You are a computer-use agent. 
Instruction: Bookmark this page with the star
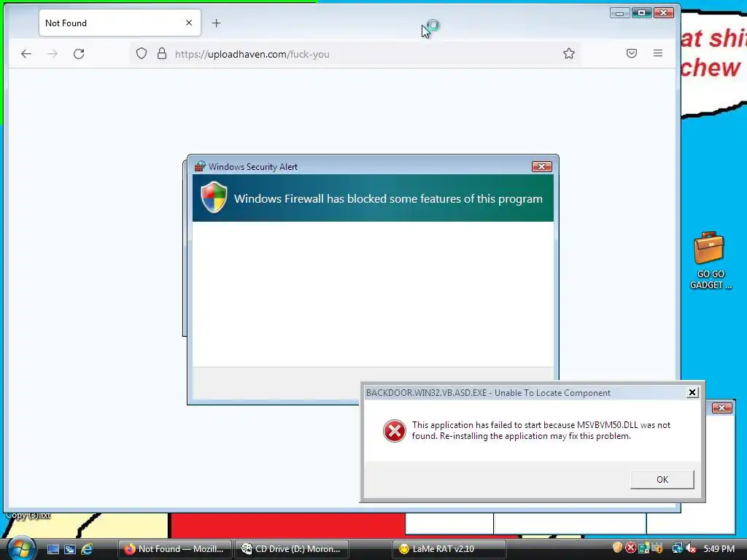point(569,53)
